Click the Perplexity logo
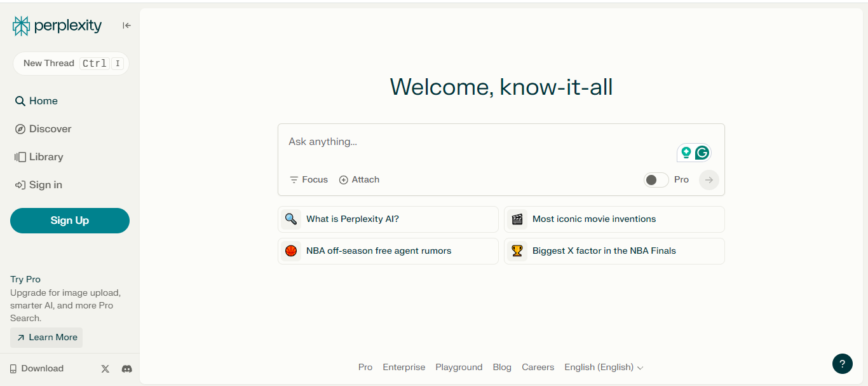Viewport: 868px width, 386px height. [57, 26]
